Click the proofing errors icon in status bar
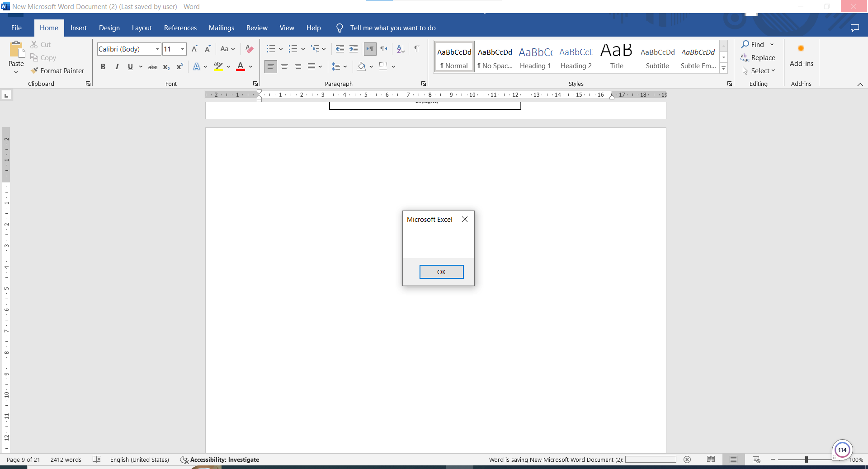 pyautogui.click(x=96, y=460)
